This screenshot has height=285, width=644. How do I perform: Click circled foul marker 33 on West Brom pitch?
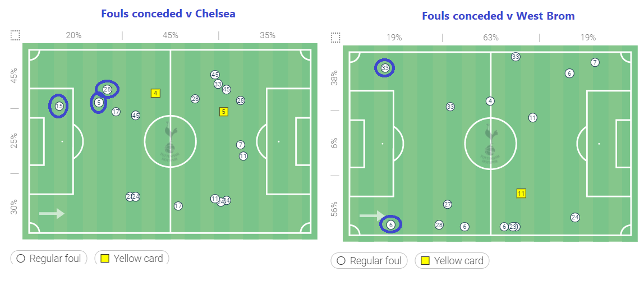(385, 68)
